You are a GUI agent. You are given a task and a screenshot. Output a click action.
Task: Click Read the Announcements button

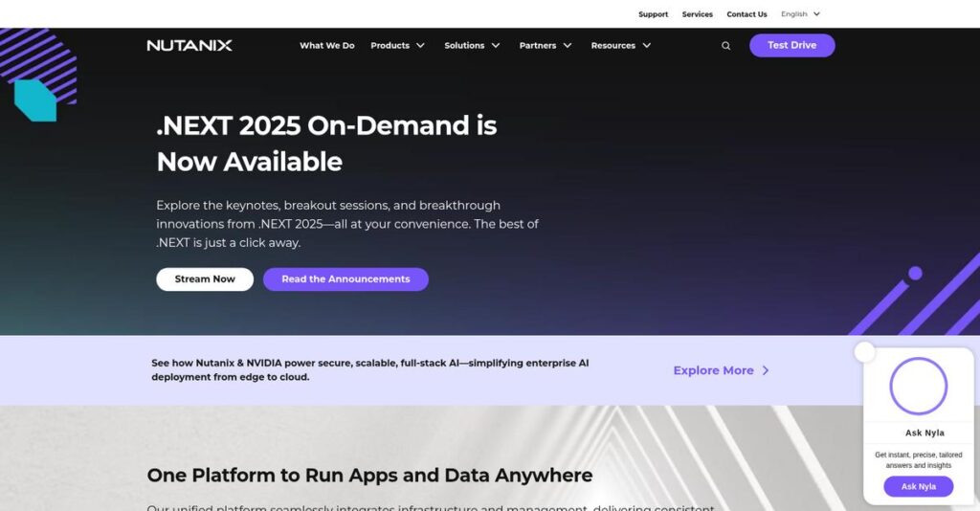pyautogui.click(x=345, y=279)
